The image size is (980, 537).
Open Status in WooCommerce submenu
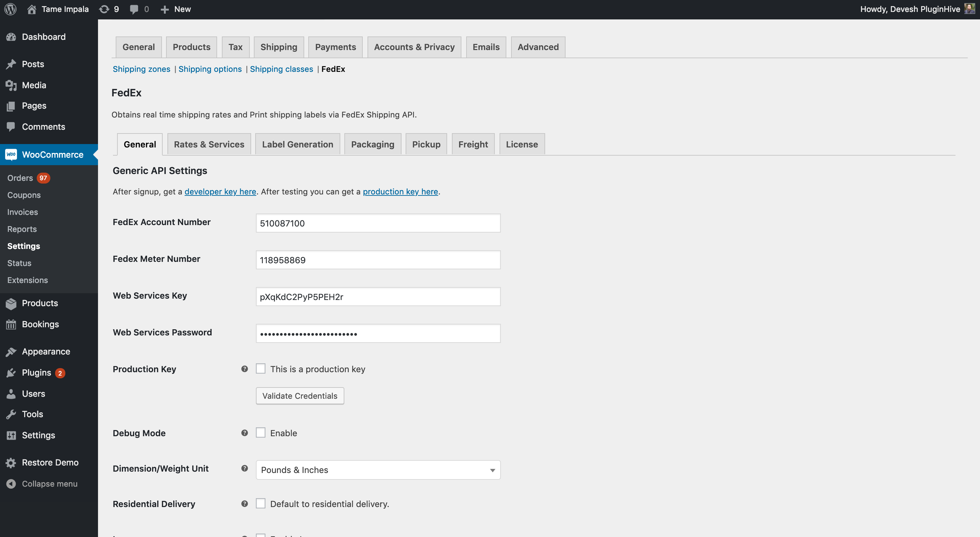click(19, 263)
